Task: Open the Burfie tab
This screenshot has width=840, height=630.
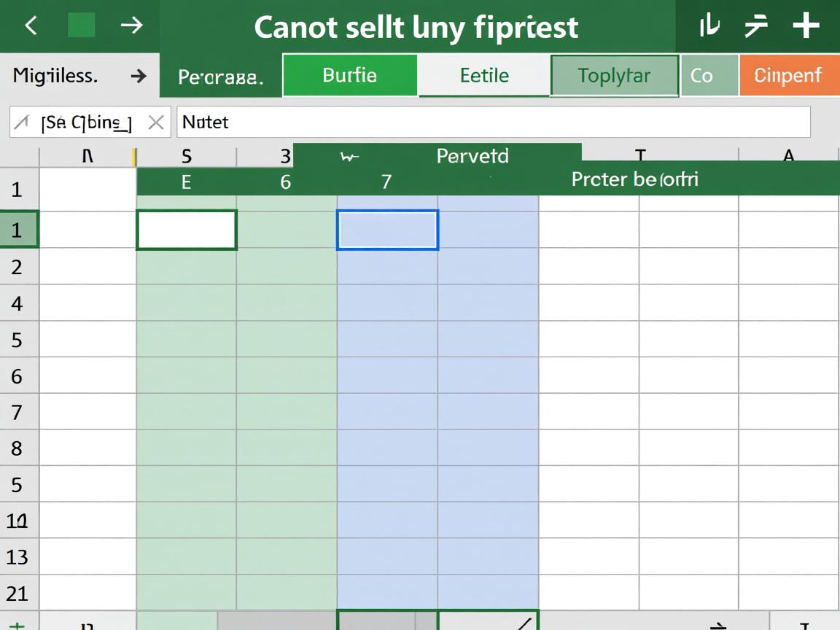Action: pos(349,75)
